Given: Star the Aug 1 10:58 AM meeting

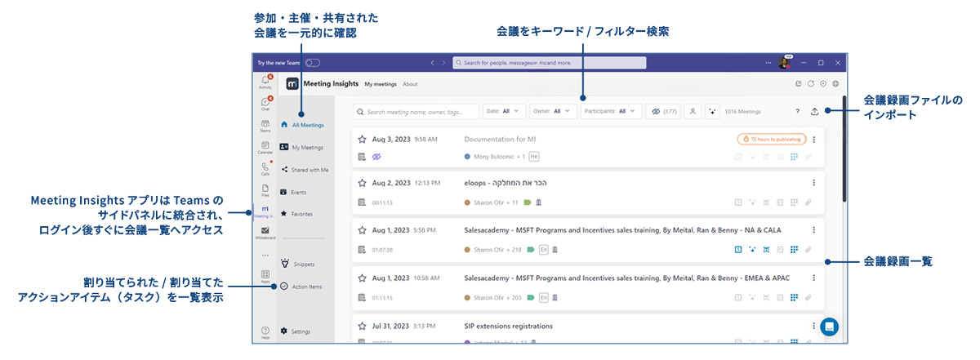Looking at the screenshot, I should 363,278.
